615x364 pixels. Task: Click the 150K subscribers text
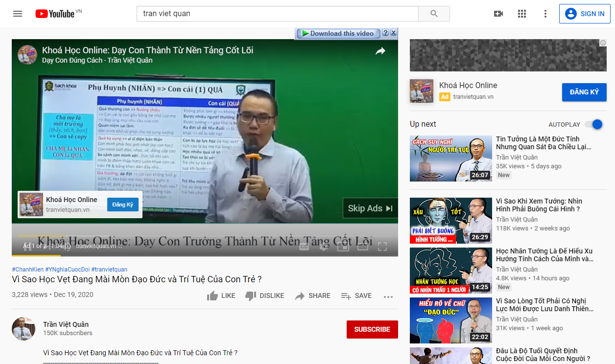coord(68,333)
